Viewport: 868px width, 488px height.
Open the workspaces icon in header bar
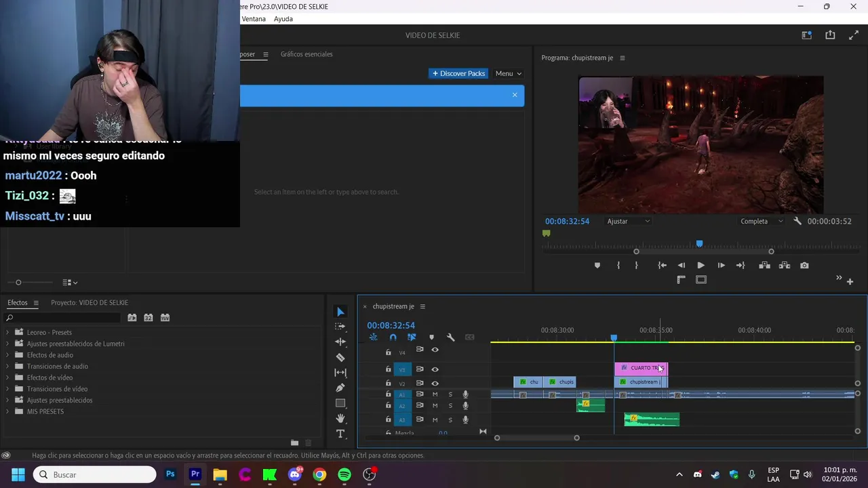[x=806, y=35]
